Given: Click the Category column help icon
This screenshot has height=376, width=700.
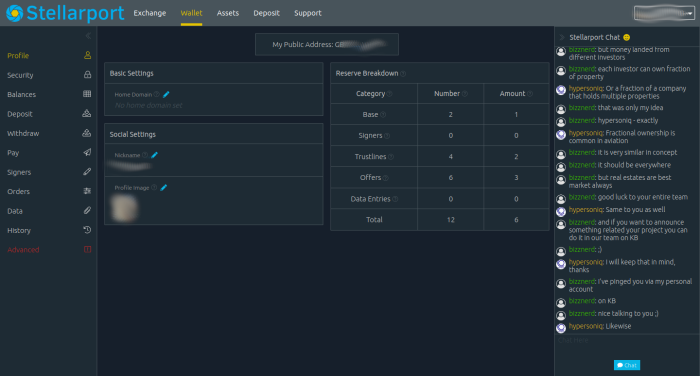Looking at the screenshot, I should tap(389, 94).
